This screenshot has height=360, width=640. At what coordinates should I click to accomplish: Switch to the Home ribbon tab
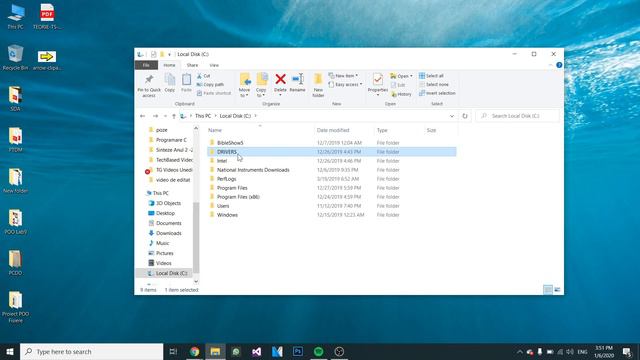169,65
